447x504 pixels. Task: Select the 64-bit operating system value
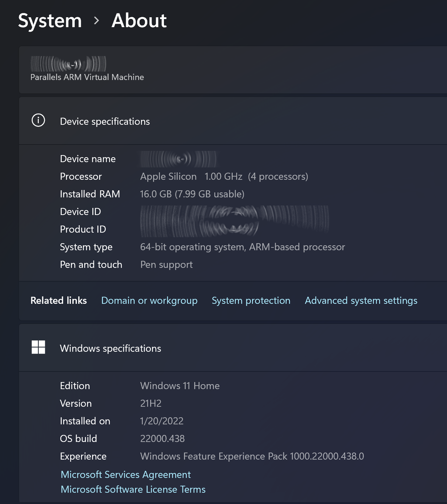pos(243,247)
